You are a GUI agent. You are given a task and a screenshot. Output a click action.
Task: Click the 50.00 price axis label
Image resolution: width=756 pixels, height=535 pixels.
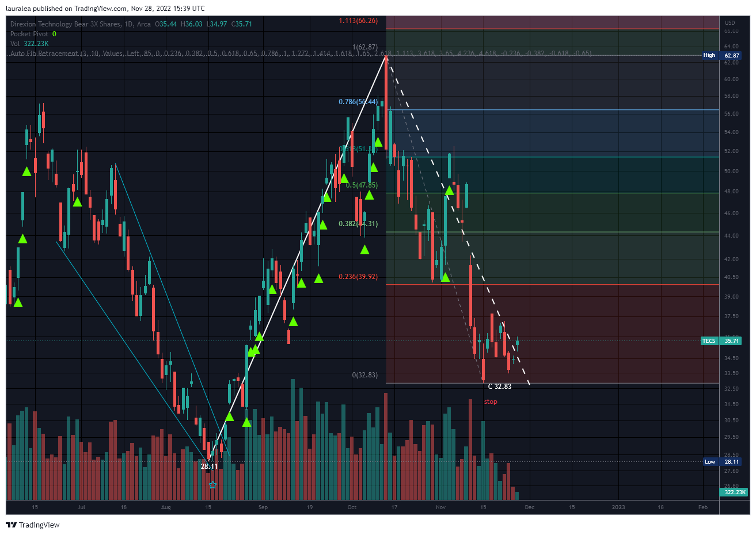pyautogui.click(x=731, y=171)
